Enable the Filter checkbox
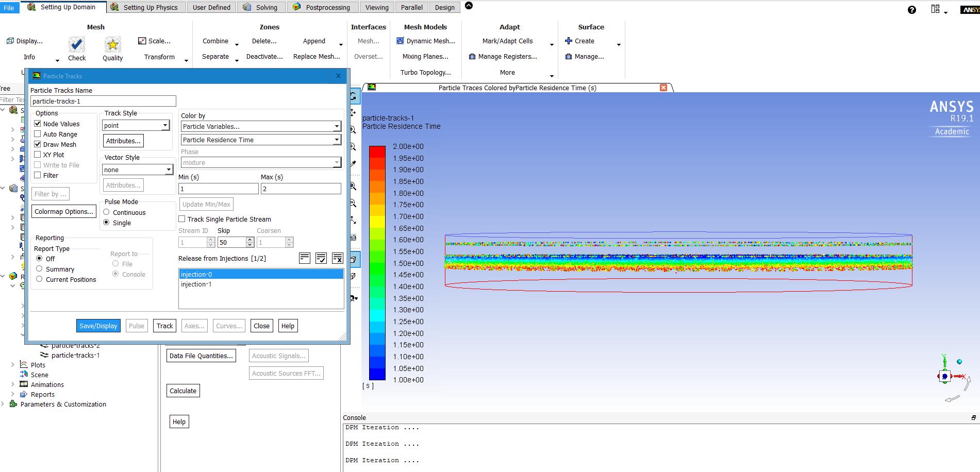 click(38, 175)
